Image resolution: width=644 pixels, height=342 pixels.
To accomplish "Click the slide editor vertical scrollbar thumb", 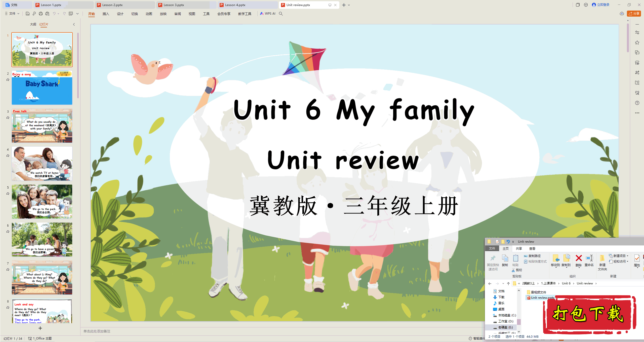I will tap(628, 38).
